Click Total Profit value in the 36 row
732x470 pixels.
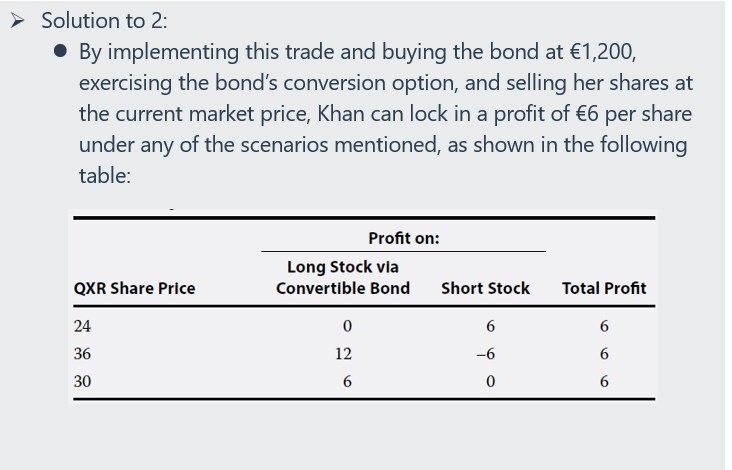coord(605,353)
